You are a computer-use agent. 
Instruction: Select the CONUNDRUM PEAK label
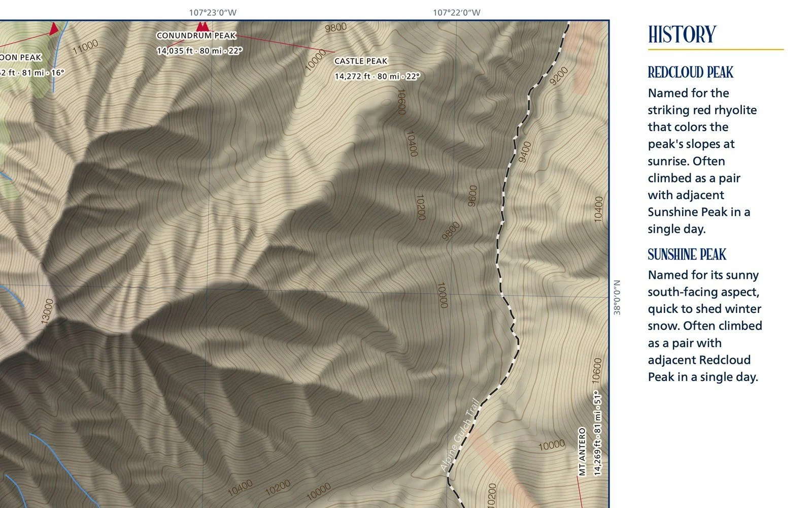[196, 36]
